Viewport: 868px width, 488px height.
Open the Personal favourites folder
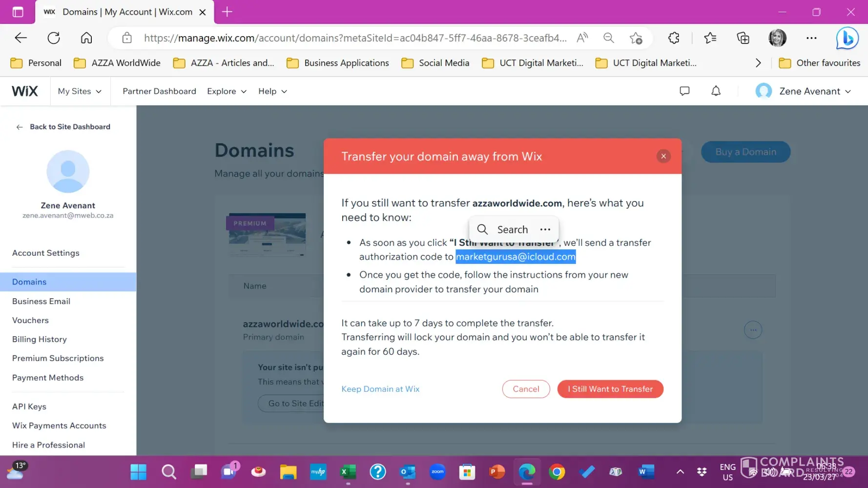click(36, 63)
